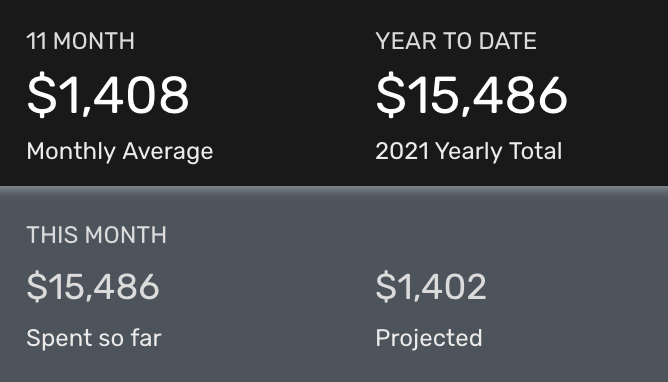The height and width of the screenshot is (382, 668).
Task: Click the "THIS MONTH" section heading
Action: tap(97, 235)
